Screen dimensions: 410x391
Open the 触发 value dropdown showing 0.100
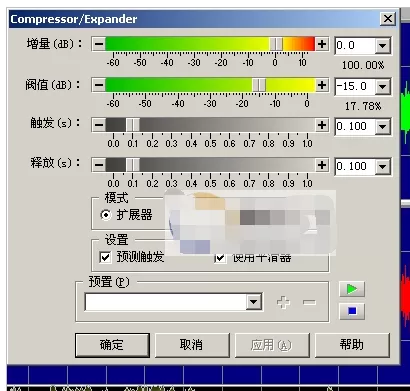pos(382,126)
